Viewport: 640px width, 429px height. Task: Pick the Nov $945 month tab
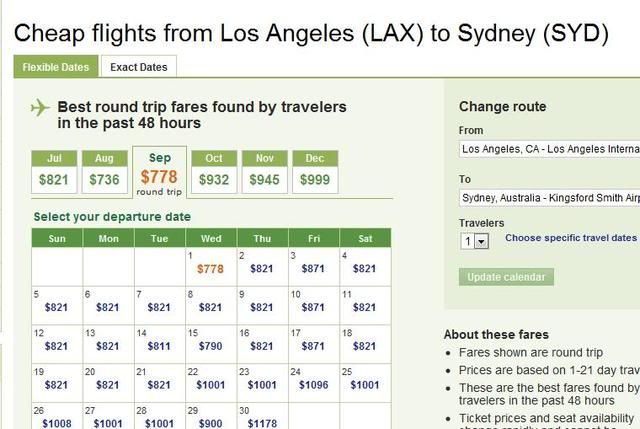point(264,172)
